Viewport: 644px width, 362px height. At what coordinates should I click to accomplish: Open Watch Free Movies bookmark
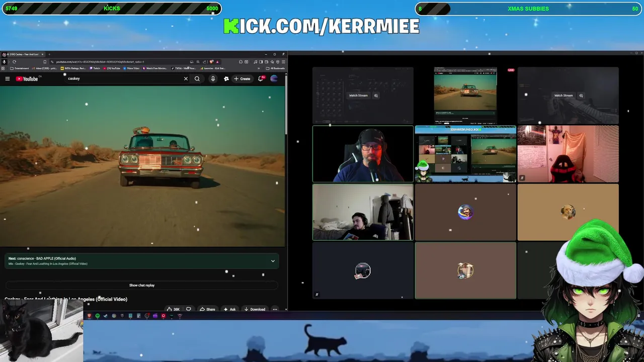154,68
